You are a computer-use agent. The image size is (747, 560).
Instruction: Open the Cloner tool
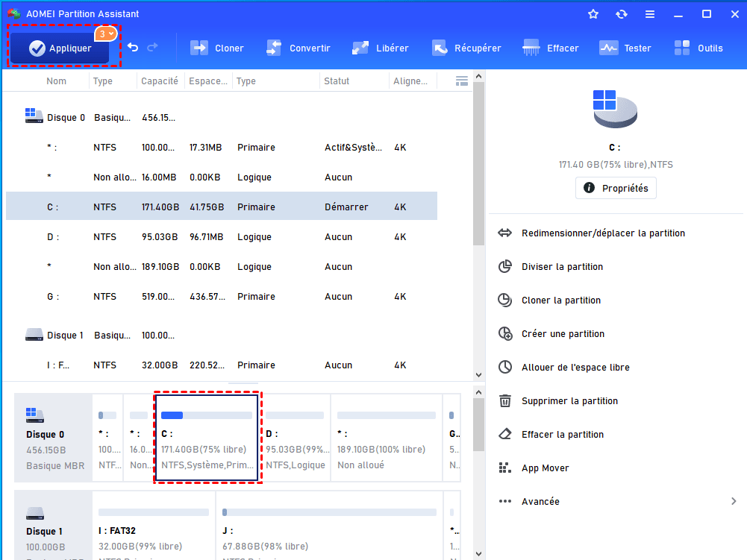point(217,48)
